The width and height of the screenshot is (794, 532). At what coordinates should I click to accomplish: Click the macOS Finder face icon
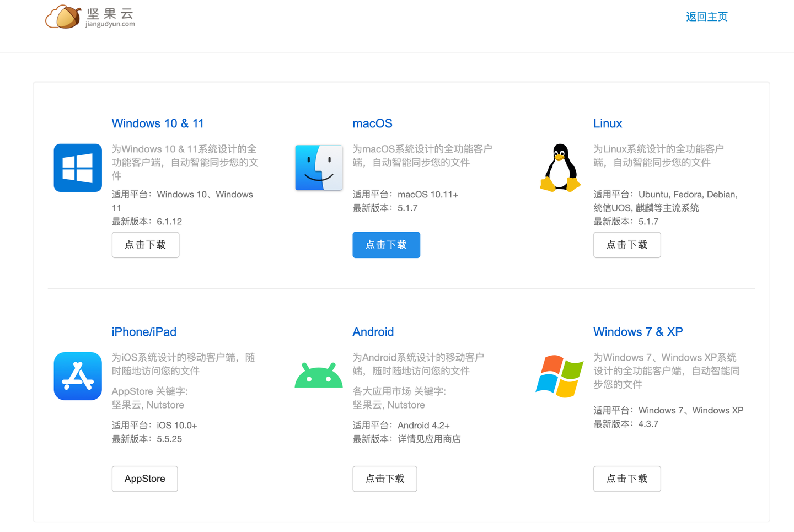(319, 168)
